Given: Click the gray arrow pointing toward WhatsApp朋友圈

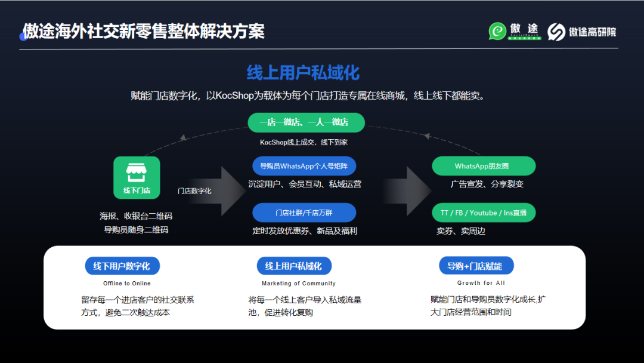Looking at the screenshot, I should tap(407, 190).
